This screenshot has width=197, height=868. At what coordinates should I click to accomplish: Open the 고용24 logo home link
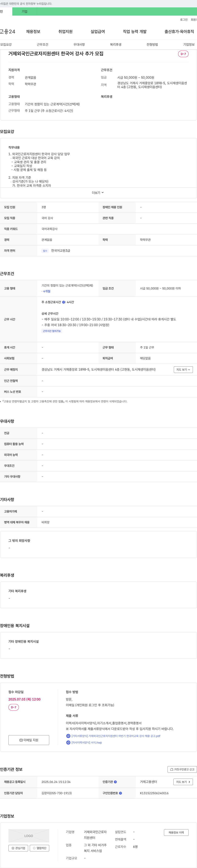click(7, 32)
